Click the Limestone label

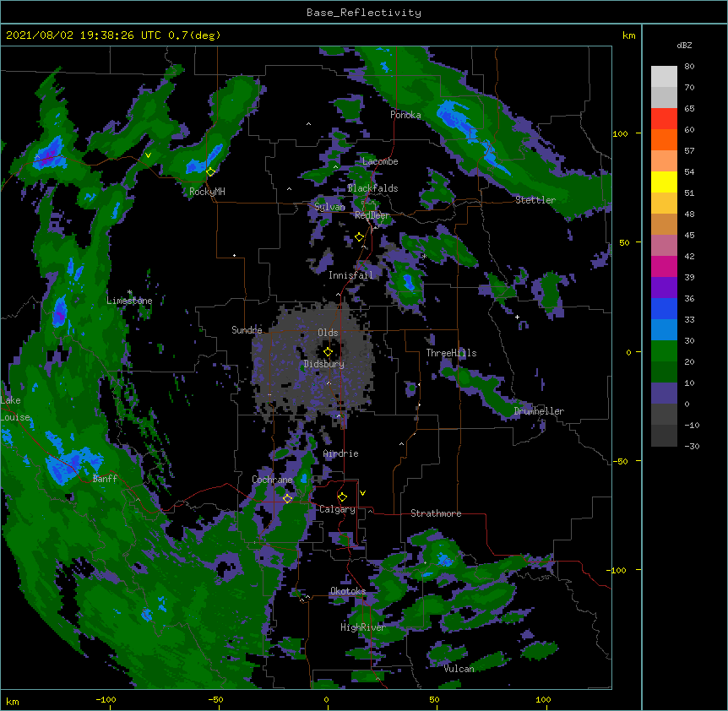(129, 301)
